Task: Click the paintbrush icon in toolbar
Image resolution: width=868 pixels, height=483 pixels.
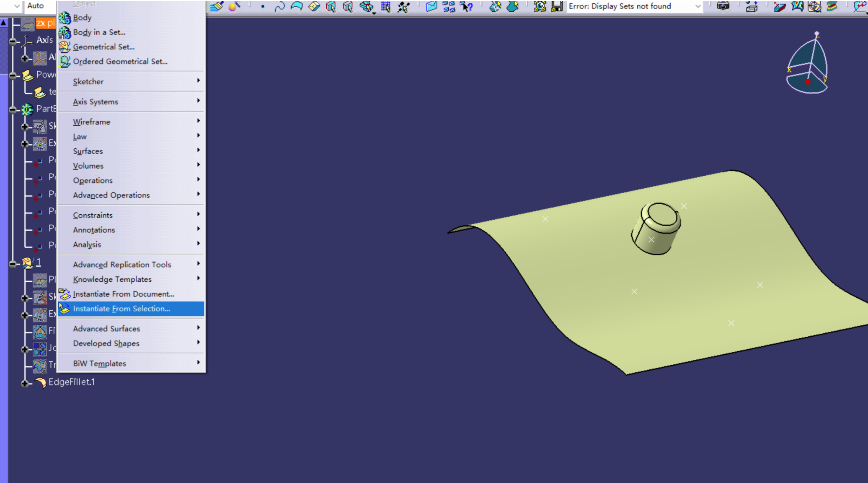Action: [x=217, y=6]
